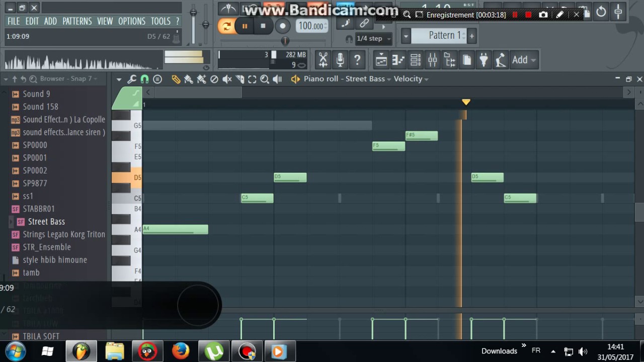Select the Draw pencil tool

(x=176, y=79)
